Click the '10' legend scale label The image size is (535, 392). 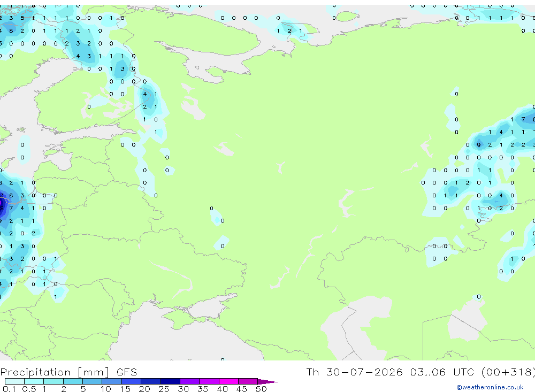[x=106, y=389]
